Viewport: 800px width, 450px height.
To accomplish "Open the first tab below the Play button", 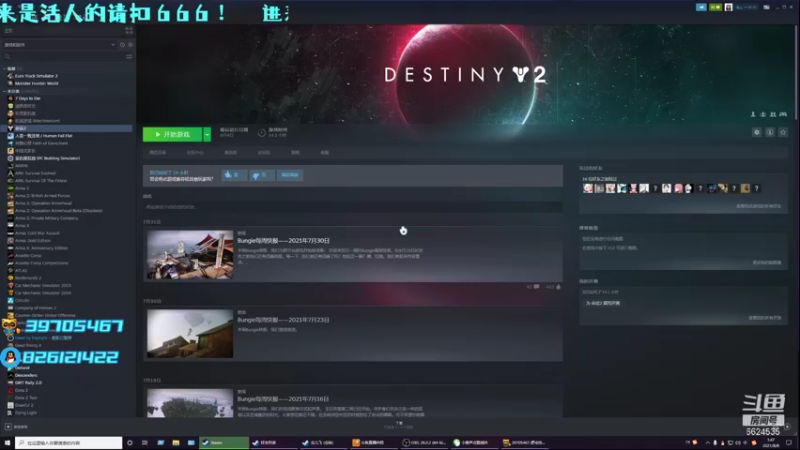I will 158,153.
